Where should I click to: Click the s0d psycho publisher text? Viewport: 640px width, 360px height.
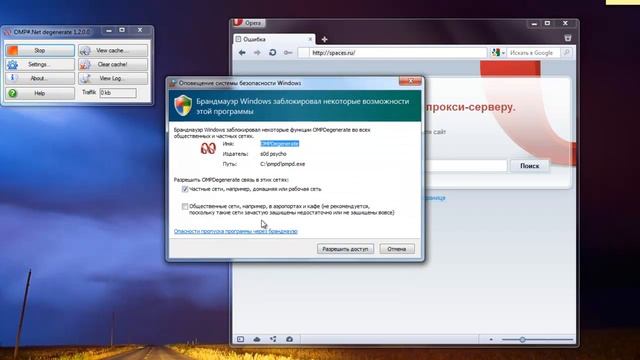(273, 154)
